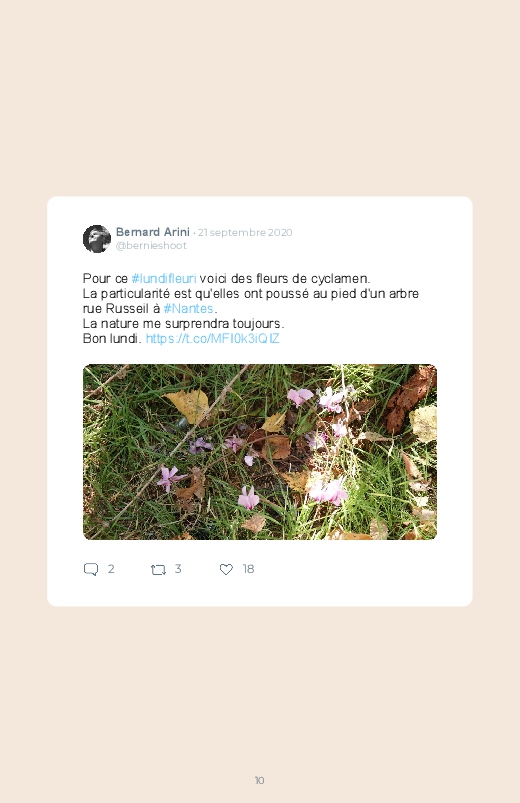Screen dimensions: 520x803
Task: Click the retweet arrows icon
Action: [x=158, y=569]
